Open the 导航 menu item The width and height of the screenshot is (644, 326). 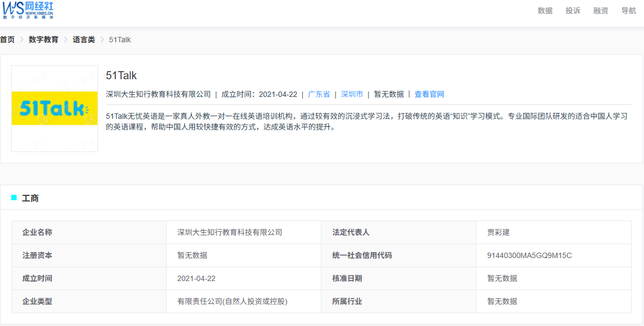(x=628, y=11)
